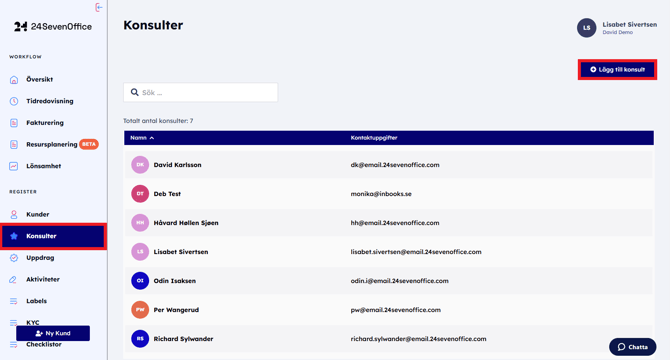Select the Konsulter menu item
Screen dimensions: 670x360
click(53, 236)
